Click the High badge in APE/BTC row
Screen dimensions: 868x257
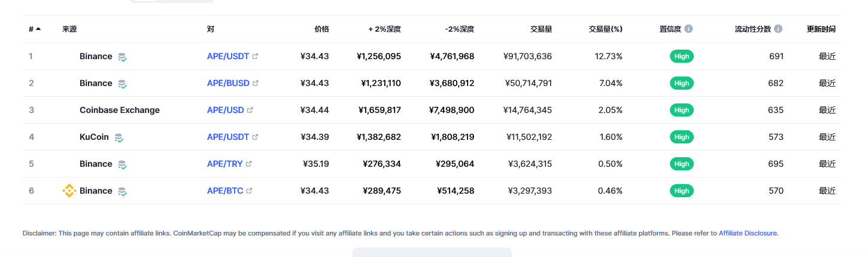pos(682,191)
